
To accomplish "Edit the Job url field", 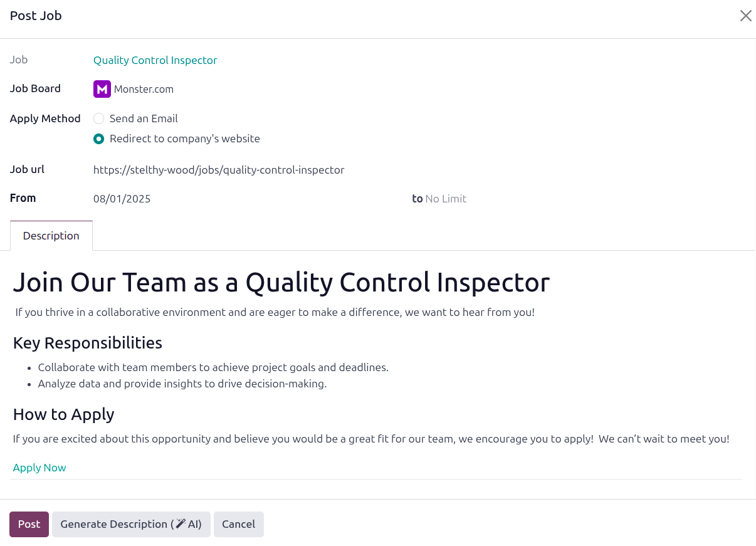I will pyautogui.click(x=219, y=170).
